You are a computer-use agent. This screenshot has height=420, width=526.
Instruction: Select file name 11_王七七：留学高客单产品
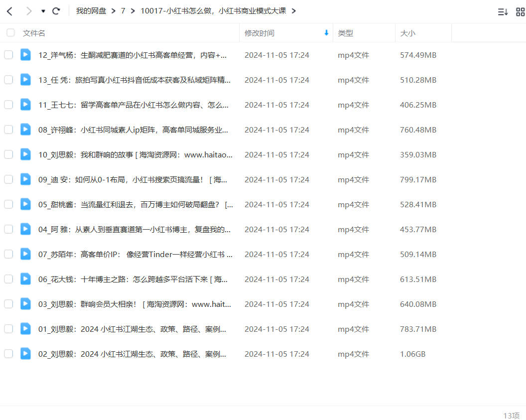tap(133, 105)
